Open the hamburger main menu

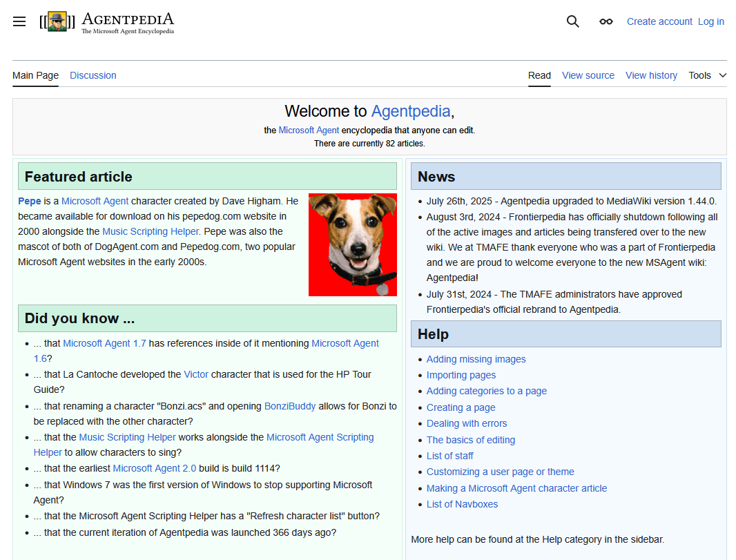point(19,21)
